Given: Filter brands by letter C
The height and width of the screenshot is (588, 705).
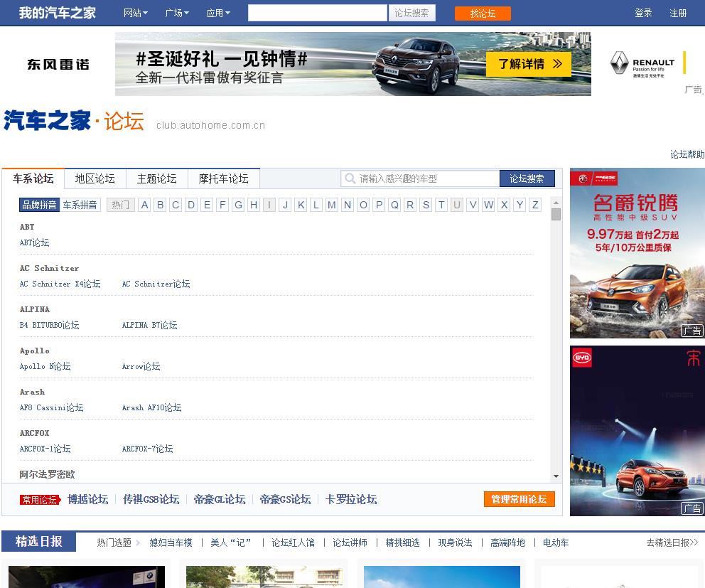Looking at the screenshot, I should tap(176, 205).
